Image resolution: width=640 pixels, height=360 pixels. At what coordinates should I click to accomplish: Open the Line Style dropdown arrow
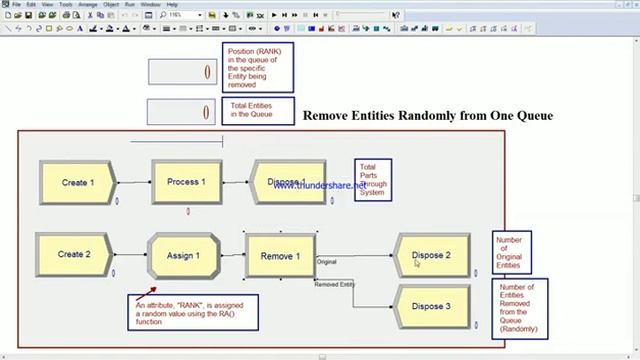click(191, 29)
